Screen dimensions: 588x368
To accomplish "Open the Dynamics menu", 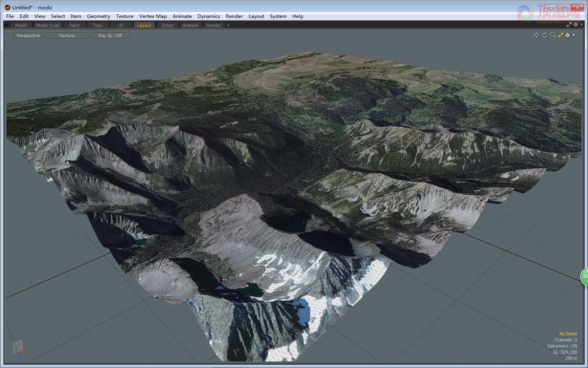I will point(209,16).
